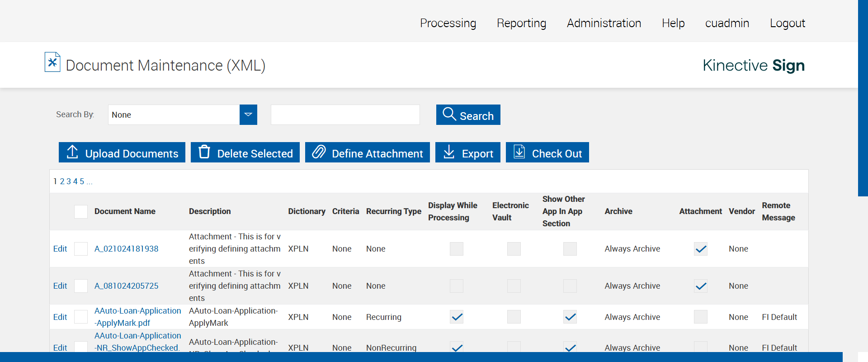The width and height of the screenshot is (868, 362).
Task: Toggle Electronic Vault checkbox for A_021024181938
Action: point(514,249)
